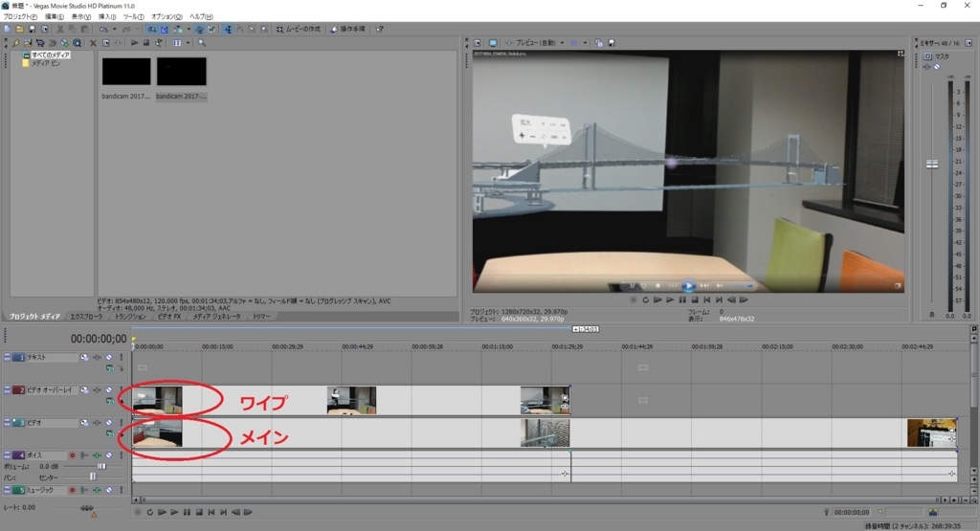Open the 編集 menu
Viewport: 980px width, 531px height.
tap(55, 16)
